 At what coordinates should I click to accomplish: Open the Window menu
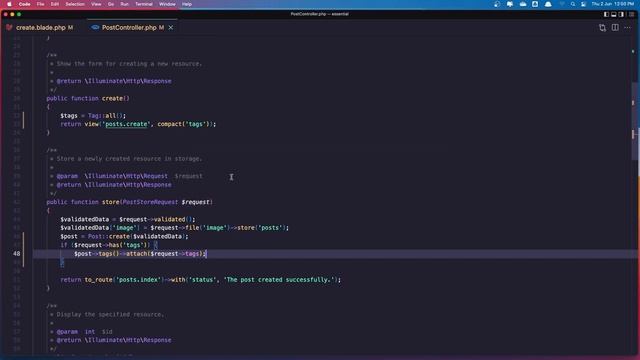(167, 4)
